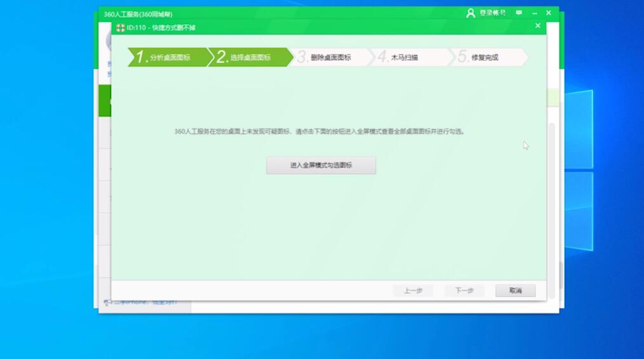Screen dimensions: 644x359
Task: Click the instruction text about suspicious icons
Action: (320, 132)
